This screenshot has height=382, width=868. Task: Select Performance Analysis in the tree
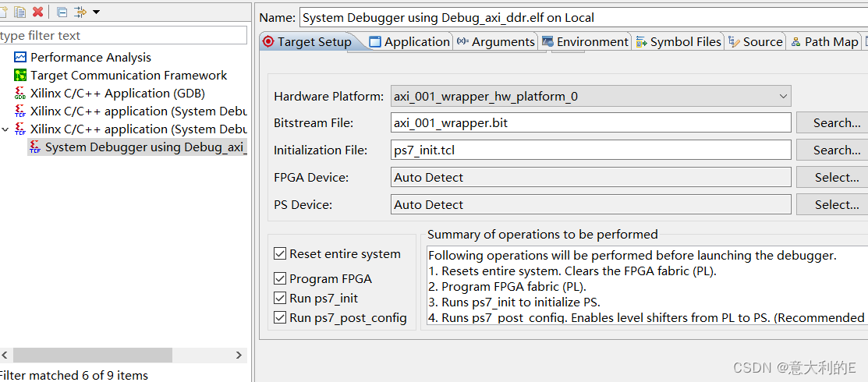90,58
